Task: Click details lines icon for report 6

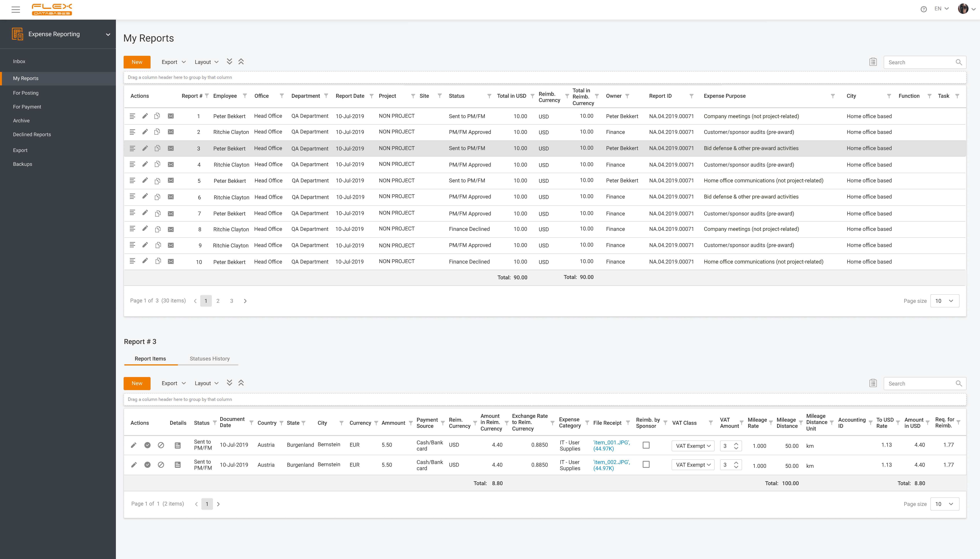Action: coord(132,197)
